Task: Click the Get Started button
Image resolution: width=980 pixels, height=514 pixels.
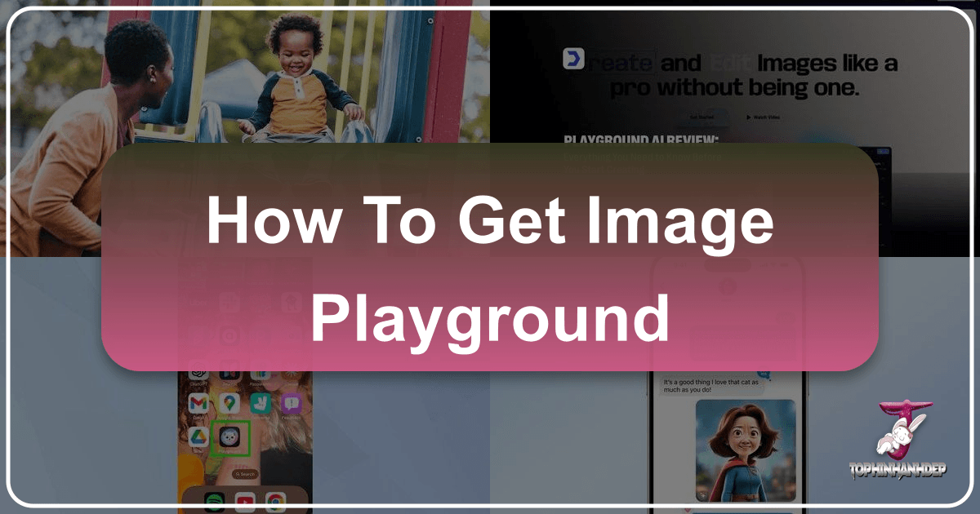Action: pyautogui.click(x=702, y=115)
